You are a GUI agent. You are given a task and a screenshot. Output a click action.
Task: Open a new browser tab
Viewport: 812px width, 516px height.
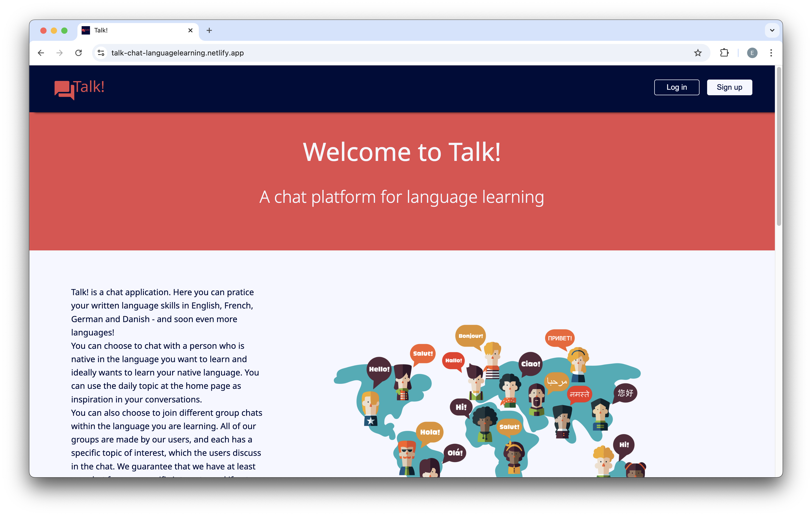click(x=209, y=30)
